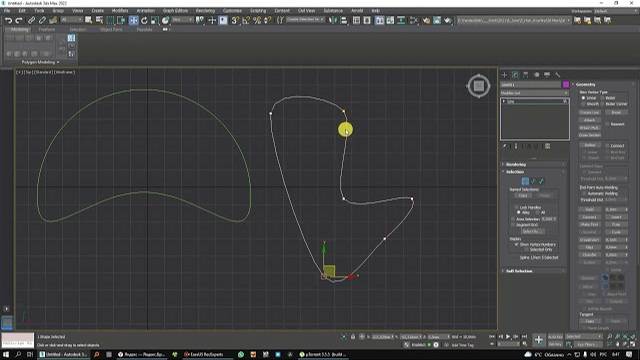This screenshot has height=360, width=640.
Task: Activate Select and Scale tool
Action: click(154, 20)
